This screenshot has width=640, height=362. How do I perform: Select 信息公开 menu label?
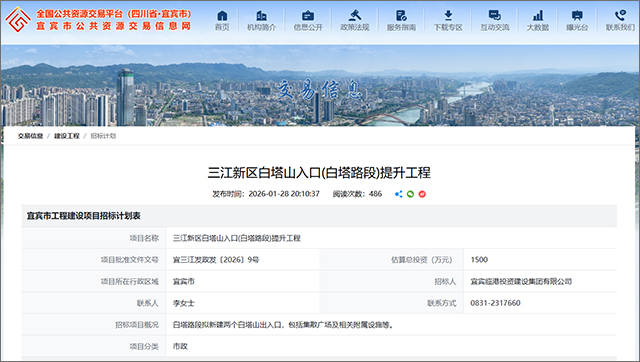coord(308,27)
